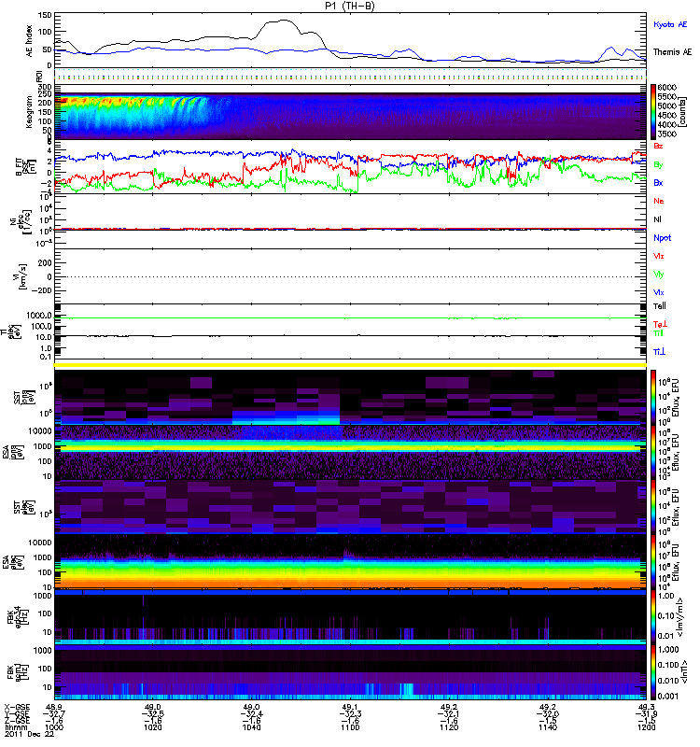Select the green Viy legend label
This screenshot has width=700, height=747.
click(x=659, y=275)
